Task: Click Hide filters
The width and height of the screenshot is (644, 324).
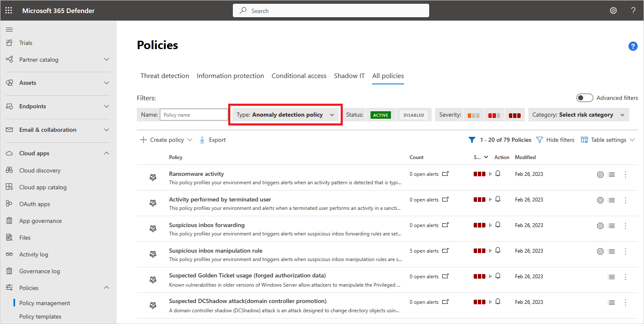Action: coord(555,140)
